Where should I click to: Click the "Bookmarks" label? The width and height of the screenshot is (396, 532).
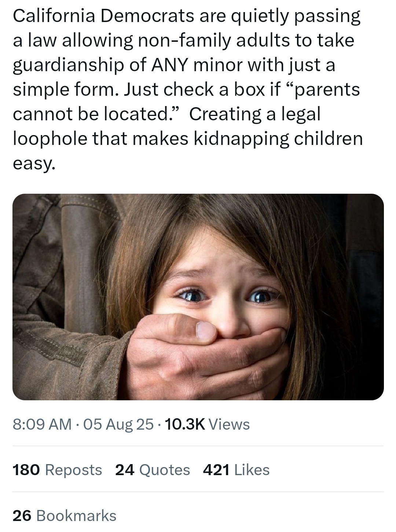[x=76, y=515]
